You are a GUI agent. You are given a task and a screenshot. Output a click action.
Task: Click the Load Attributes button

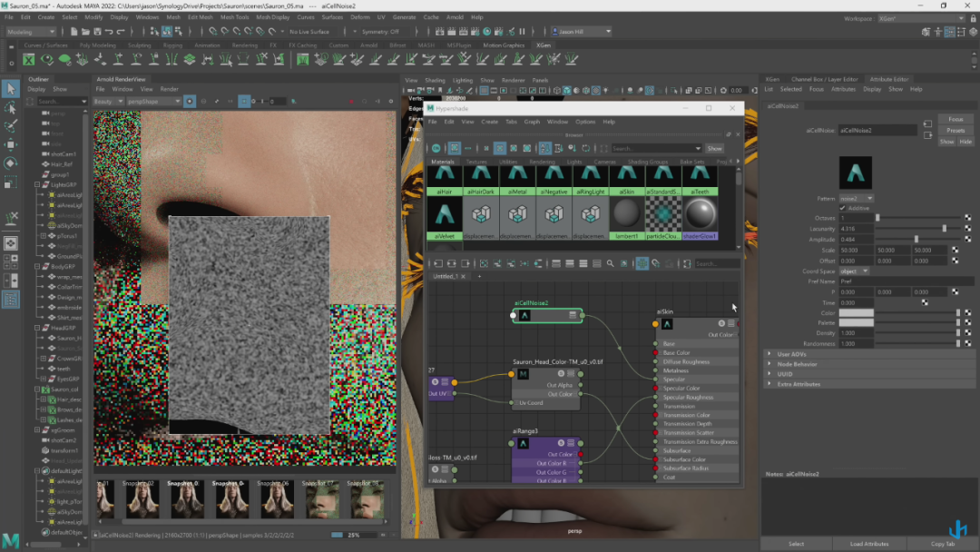point(869,543)
